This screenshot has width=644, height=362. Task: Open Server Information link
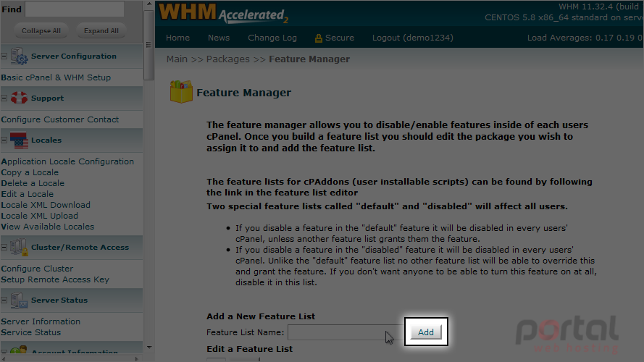tap(41, 321)
